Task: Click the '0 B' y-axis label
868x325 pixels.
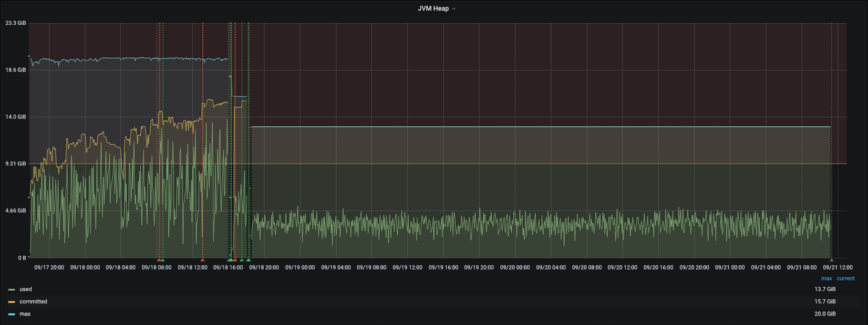Action: click(x=22, y=258)
